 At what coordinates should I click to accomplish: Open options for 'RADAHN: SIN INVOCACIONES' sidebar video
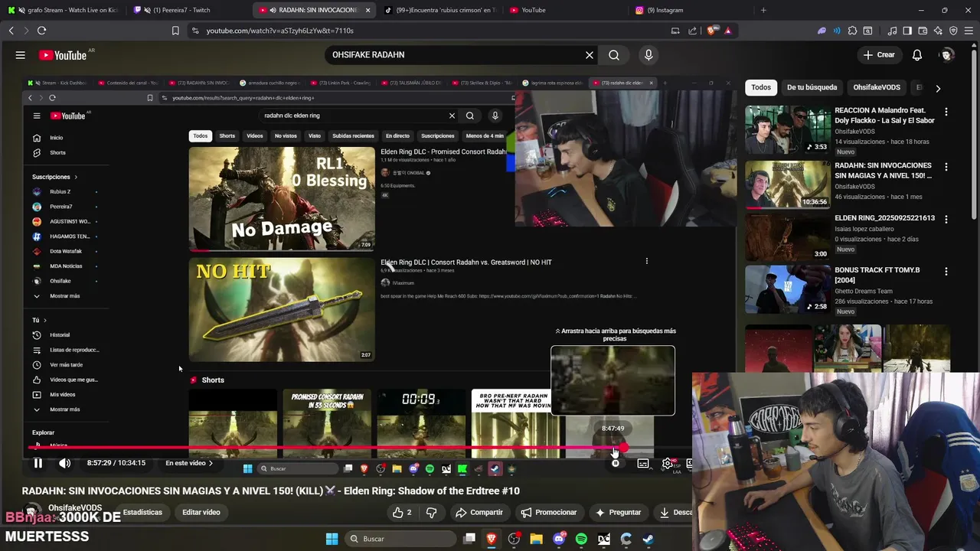[x=946, y=167]
